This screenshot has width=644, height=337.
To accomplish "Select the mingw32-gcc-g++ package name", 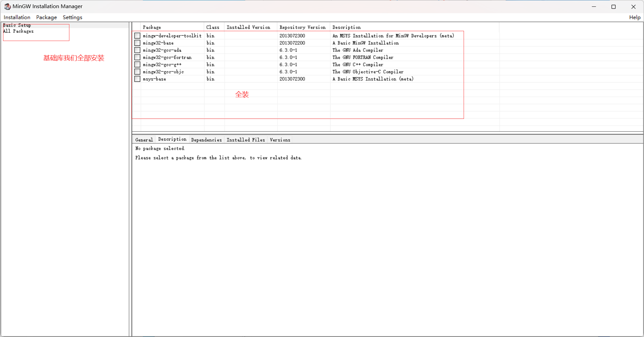I will (x=162, y=64).
